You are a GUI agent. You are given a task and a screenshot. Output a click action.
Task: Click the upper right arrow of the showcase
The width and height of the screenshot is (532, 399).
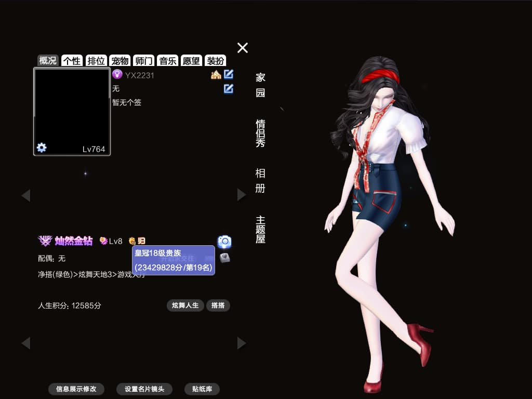(x=242, y=195)
